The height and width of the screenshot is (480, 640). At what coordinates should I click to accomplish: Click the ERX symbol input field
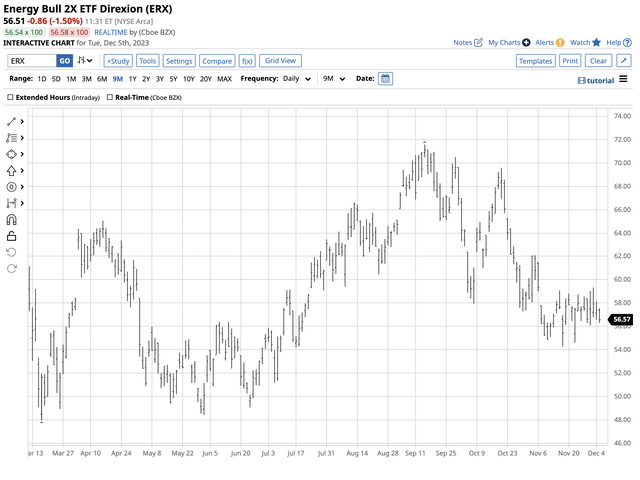(x=32, y=61)
